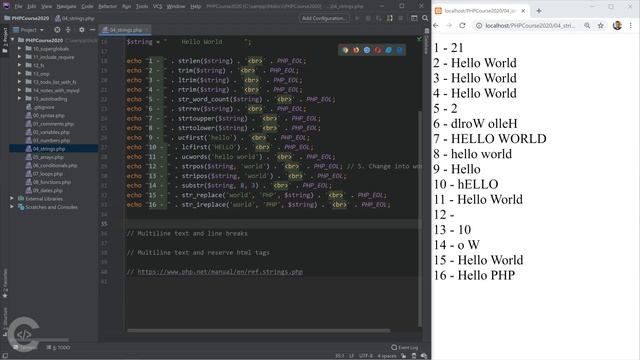Select 05_arrays.php in project tree
The height and width of the screenshot is (360, 640).
[x=48, y=157]
